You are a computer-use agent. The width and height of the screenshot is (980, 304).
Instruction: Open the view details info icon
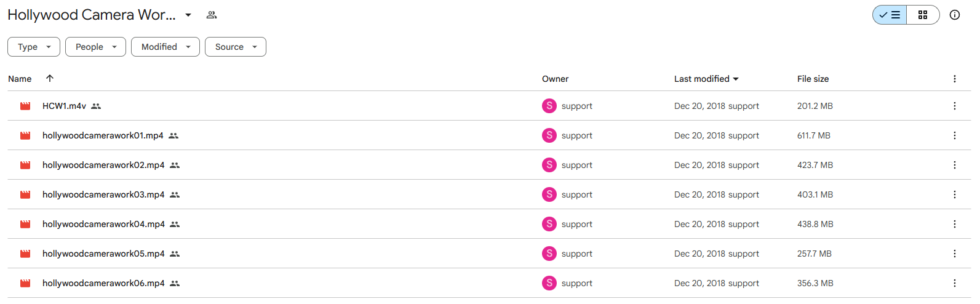(x=955, y=15)
